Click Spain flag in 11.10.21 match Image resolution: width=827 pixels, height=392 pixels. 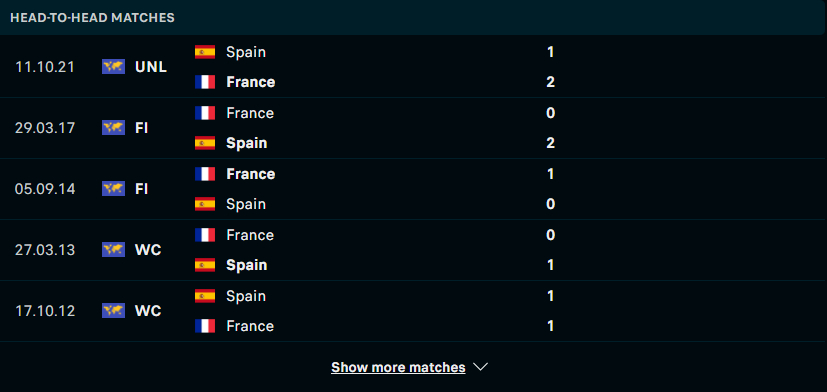(x=205, y=52)
